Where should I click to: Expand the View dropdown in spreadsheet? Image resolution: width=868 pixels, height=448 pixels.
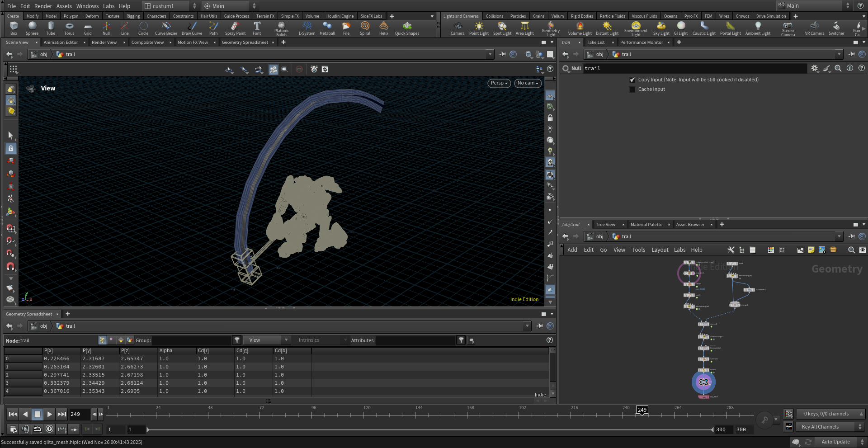(266, 340)
